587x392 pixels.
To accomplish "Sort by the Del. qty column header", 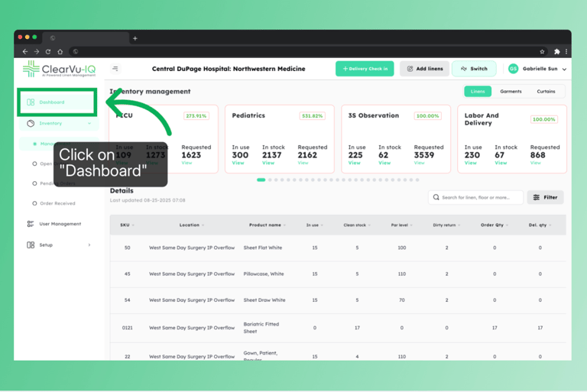I will point(540,225).
